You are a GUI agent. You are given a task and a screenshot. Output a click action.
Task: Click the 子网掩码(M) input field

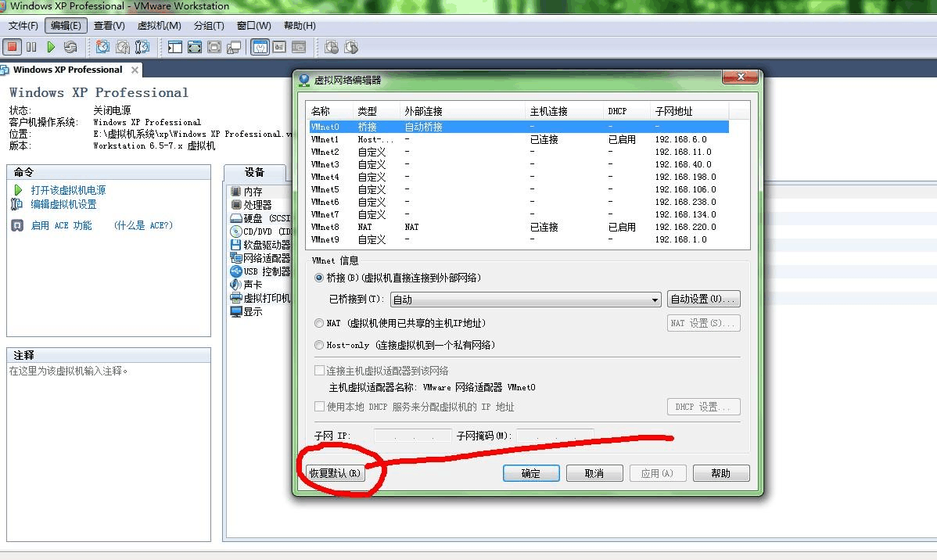click(555, 436)
